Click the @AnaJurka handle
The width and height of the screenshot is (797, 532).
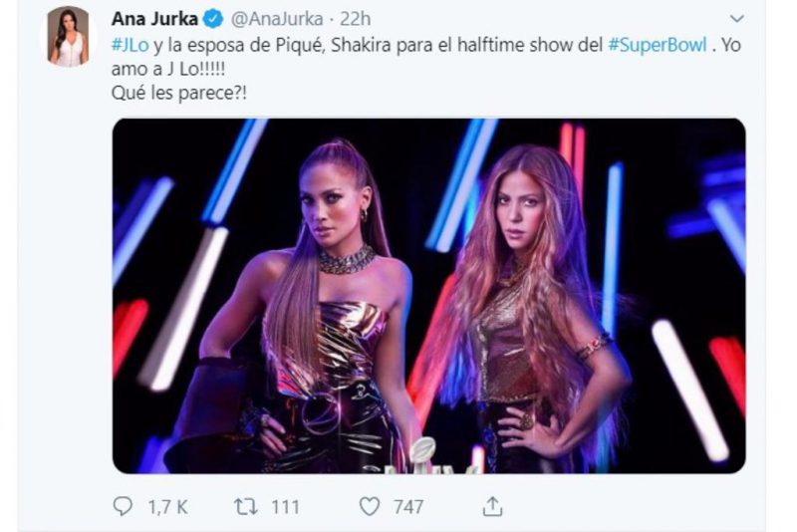tap(277, 19)
